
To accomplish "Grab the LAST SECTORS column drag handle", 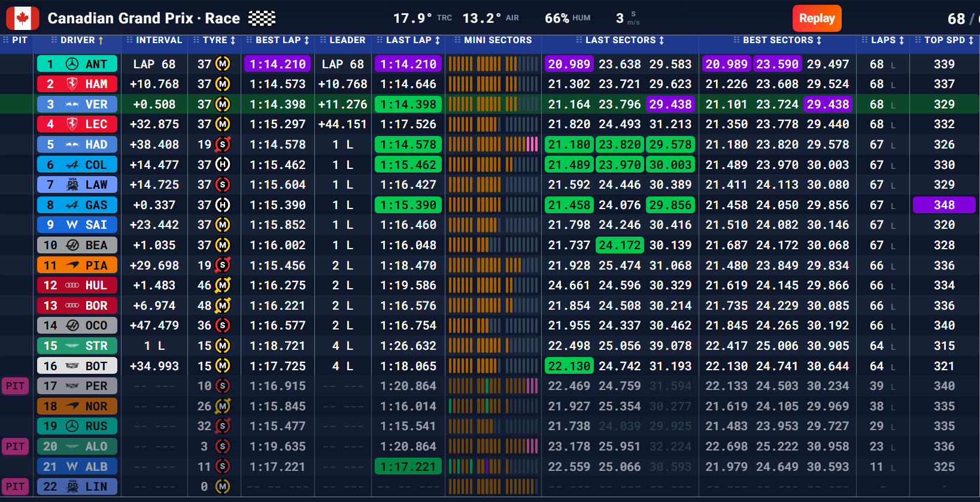I will coord(579,40).
